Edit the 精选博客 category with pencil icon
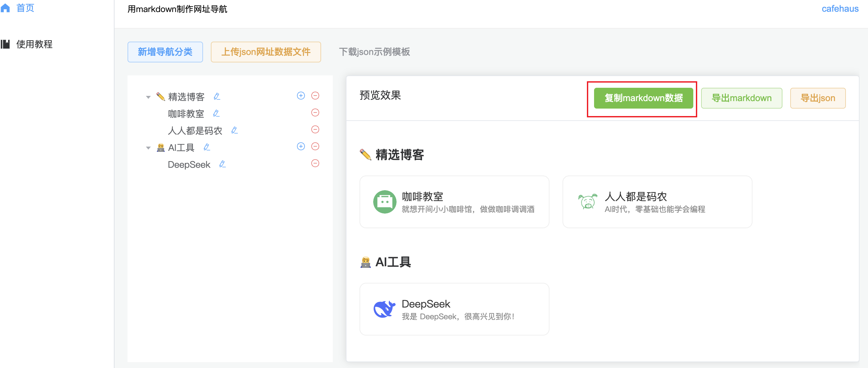Image resolution: width=868 pixels, height=368 pixels. point(217,97)
